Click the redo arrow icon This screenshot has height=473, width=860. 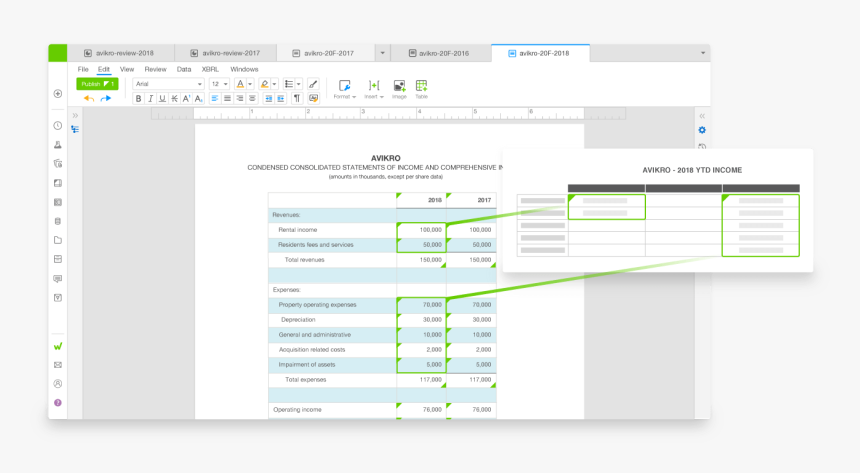coord(105,98)
